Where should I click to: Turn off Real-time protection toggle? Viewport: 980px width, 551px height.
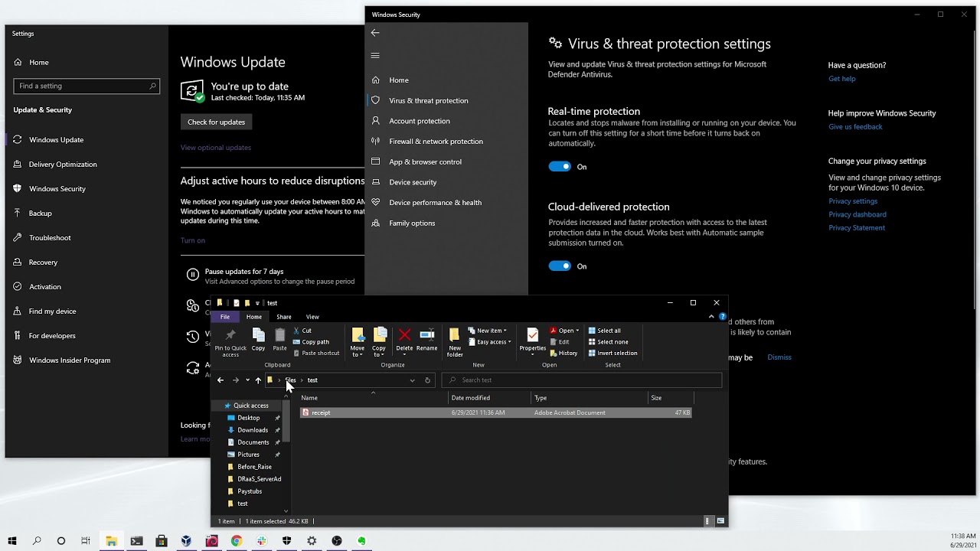(x=560, y=167)
